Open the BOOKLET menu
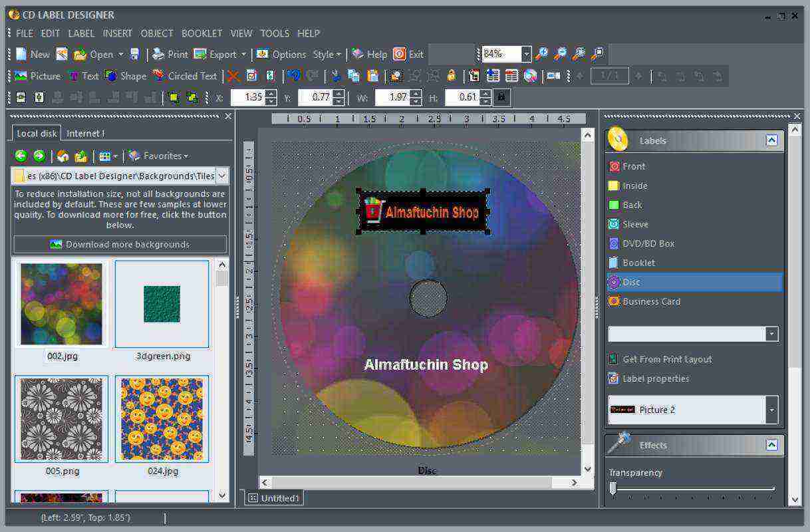 point(202,33)
